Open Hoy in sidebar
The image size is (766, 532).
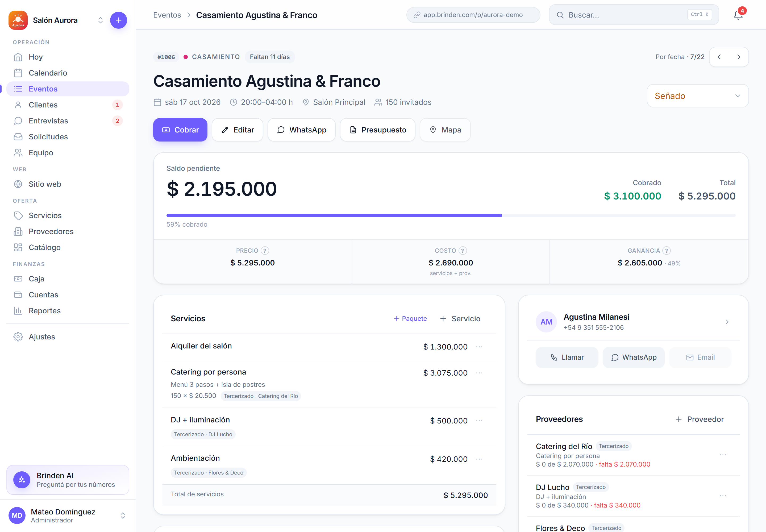point(68,57)
